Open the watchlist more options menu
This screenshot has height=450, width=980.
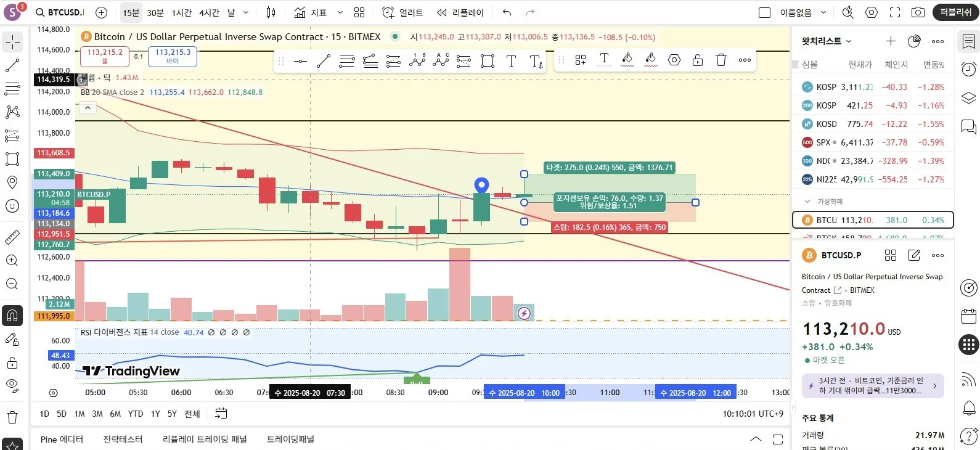[x=937, y=41]
